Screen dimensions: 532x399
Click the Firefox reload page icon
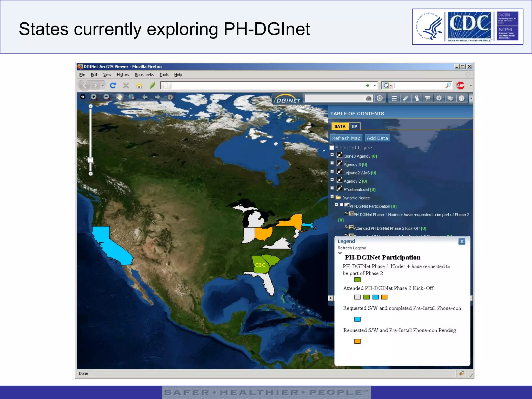(x=113, y=85)
